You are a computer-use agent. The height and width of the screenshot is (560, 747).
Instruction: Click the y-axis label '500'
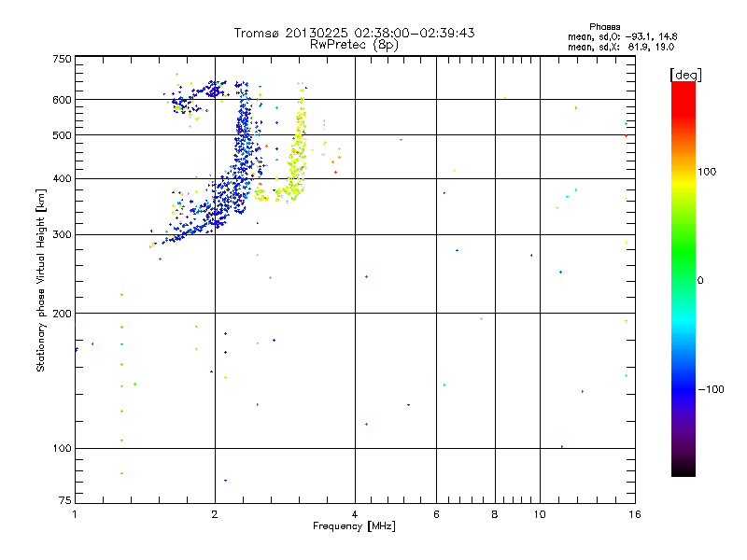[x=62, y=135]
